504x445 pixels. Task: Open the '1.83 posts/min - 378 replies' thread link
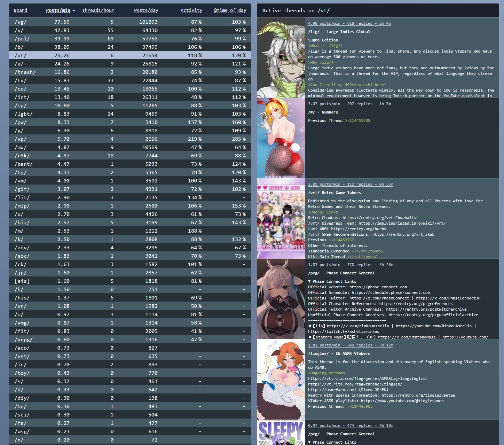coord(351,265)
